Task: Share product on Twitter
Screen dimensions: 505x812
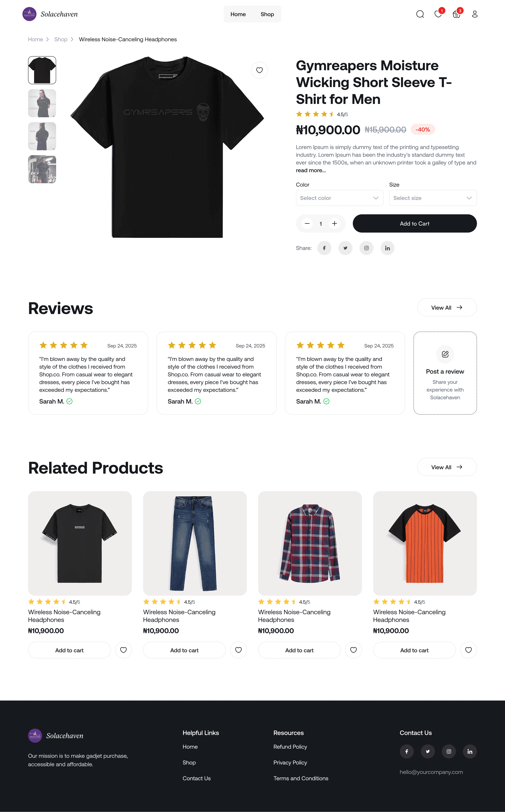Action: coord(345,248)
